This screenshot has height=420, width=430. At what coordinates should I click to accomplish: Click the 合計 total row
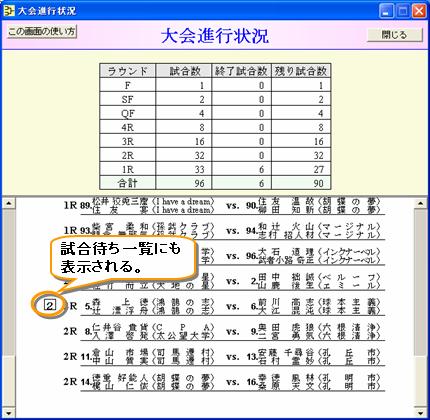[215, 183]
